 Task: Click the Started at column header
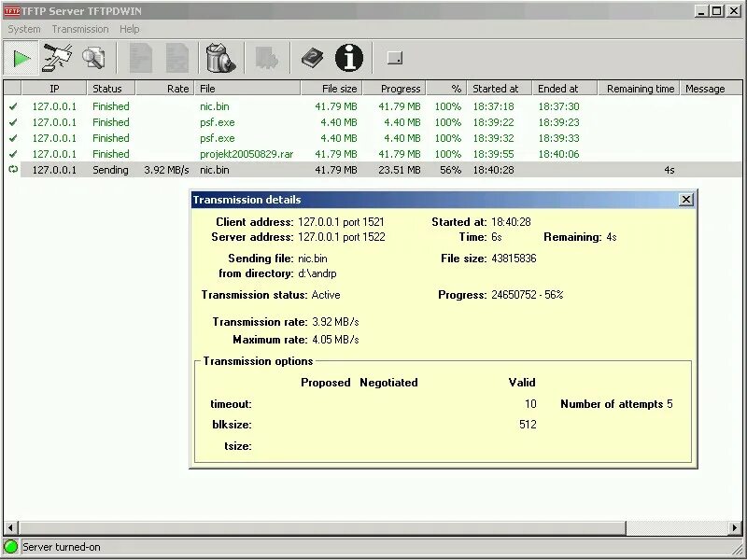tap(500, 89)
